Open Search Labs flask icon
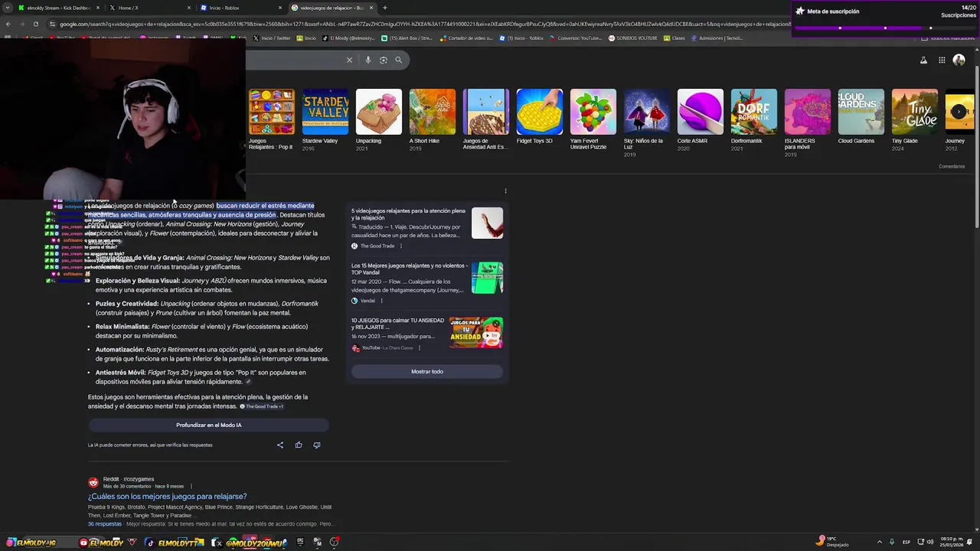The height and width of the screenshot is (551, 980). [x=923, y=60]
